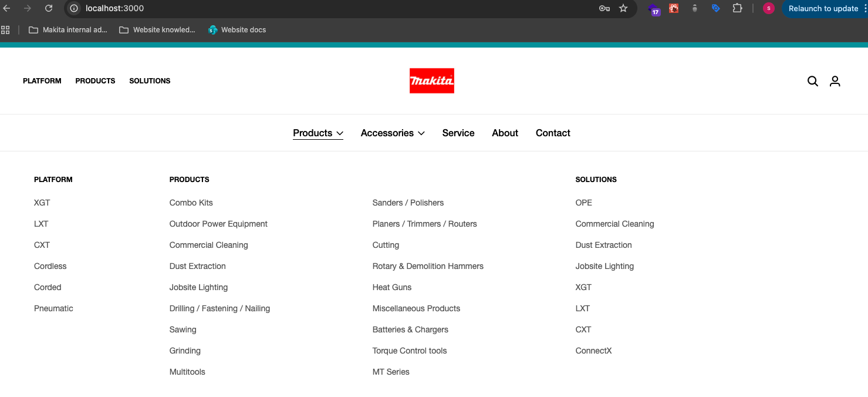The width and height of the screenshot is (868, 397).
Task: Click the search magnifier icon
Action: pos(813,81)
